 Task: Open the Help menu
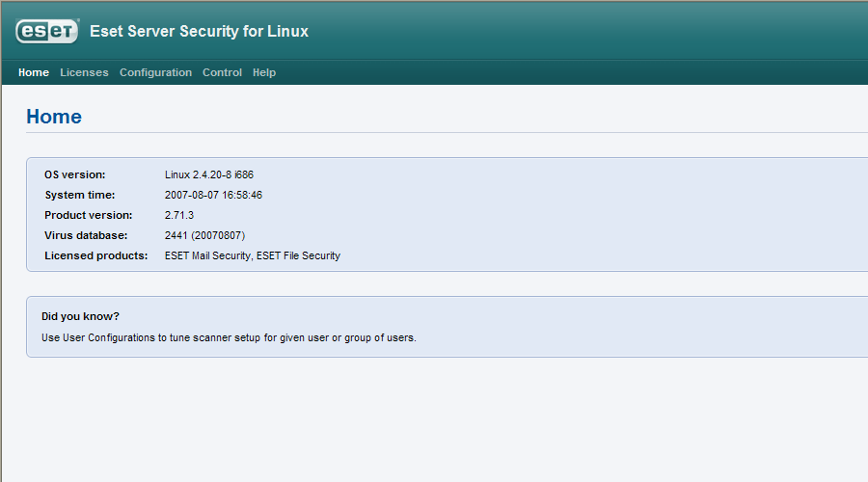264,72
